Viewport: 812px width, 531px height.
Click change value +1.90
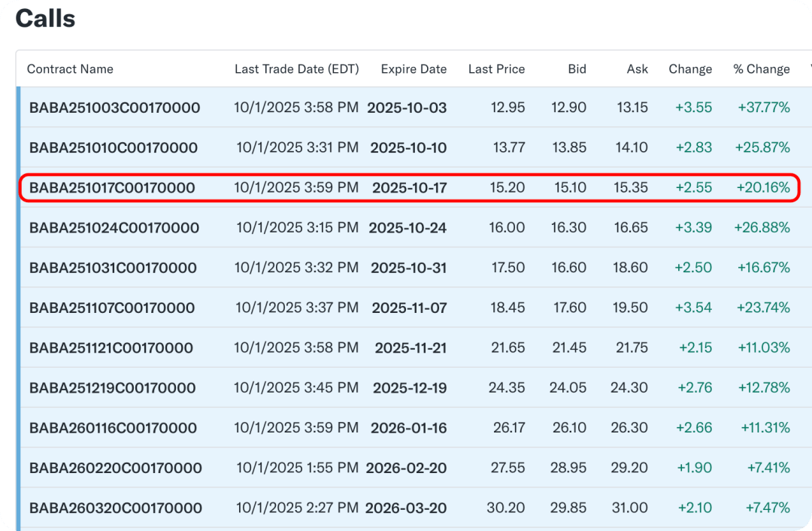pos(695,468)
